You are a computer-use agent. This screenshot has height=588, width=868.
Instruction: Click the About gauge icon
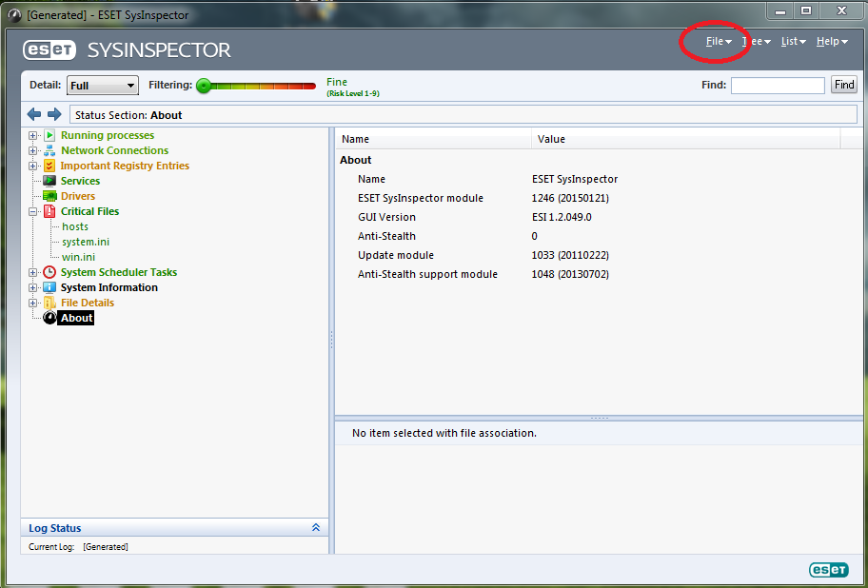point(49,318)
